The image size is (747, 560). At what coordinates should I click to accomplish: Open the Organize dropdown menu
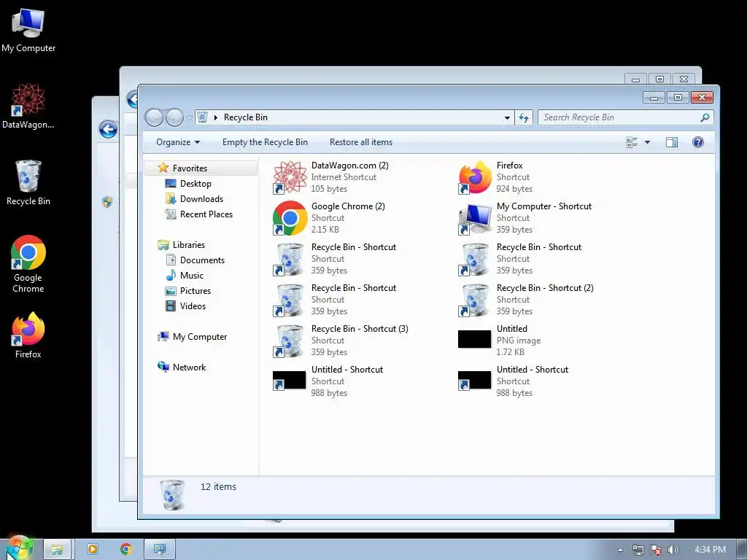[x=178, y=142]
